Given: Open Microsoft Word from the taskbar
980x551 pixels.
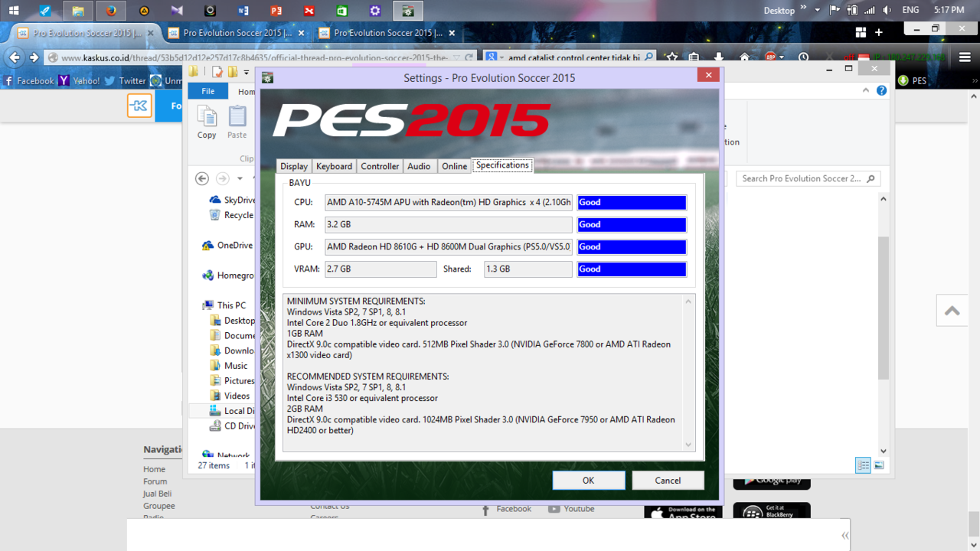Looking at the screenshot, I should click(x=243, y=11).
